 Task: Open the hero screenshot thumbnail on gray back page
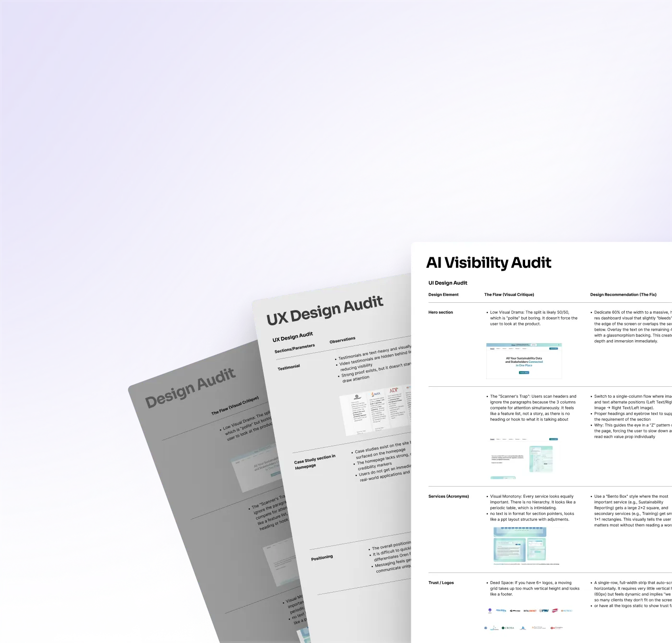(x=259, y=468)
